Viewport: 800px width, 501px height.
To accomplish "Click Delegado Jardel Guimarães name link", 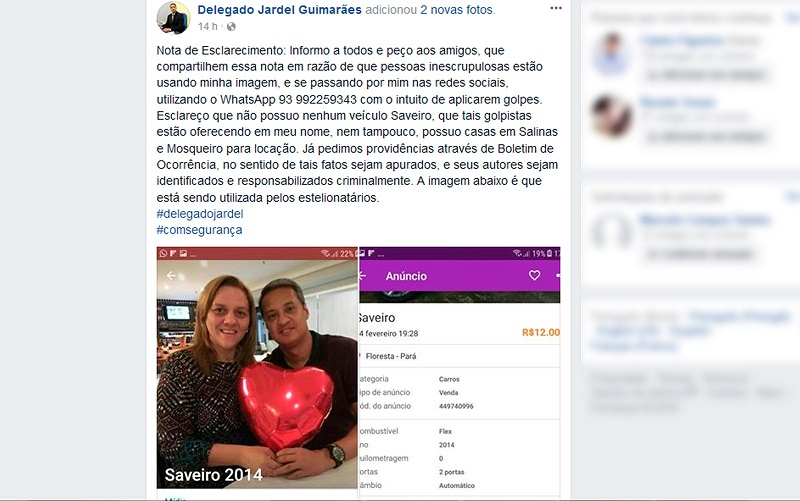I will [279, 10].
